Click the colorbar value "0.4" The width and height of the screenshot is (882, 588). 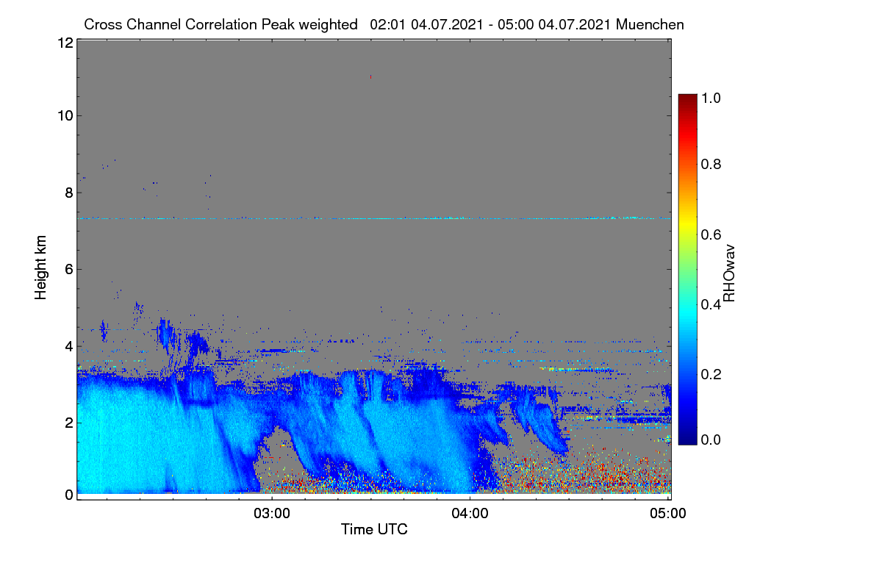point(710,304)
